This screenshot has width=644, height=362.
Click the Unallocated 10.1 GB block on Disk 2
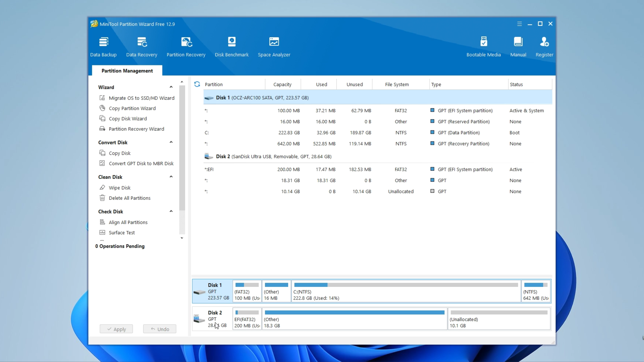498,319
